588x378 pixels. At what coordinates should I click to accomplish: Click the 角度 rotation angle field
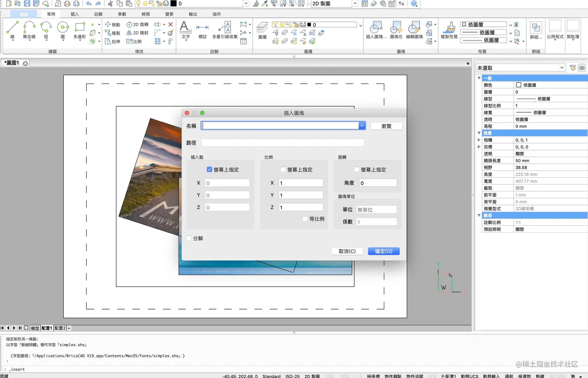pos(378,183)
